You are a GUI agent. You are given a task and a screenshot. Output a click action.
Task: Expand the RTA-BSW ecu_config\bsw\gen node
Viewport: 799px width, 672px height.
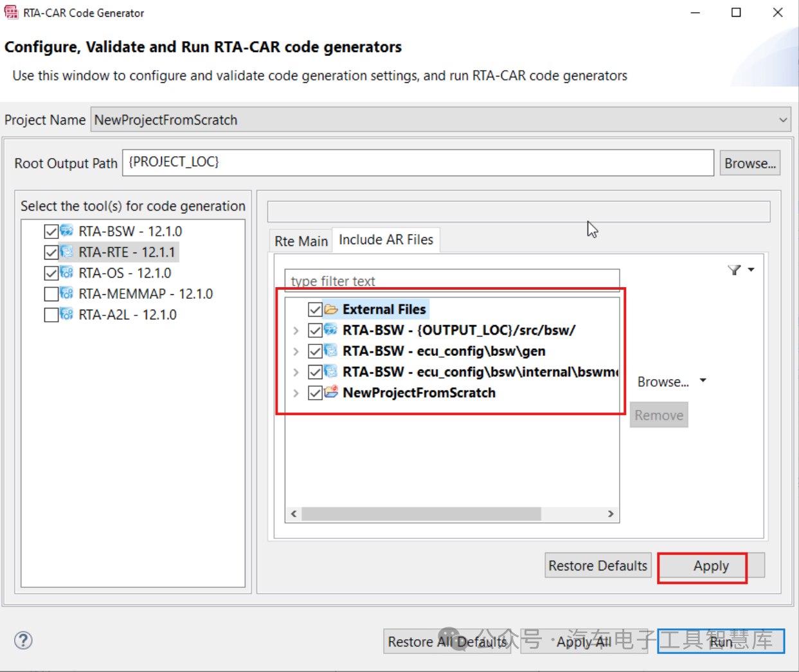296,351
